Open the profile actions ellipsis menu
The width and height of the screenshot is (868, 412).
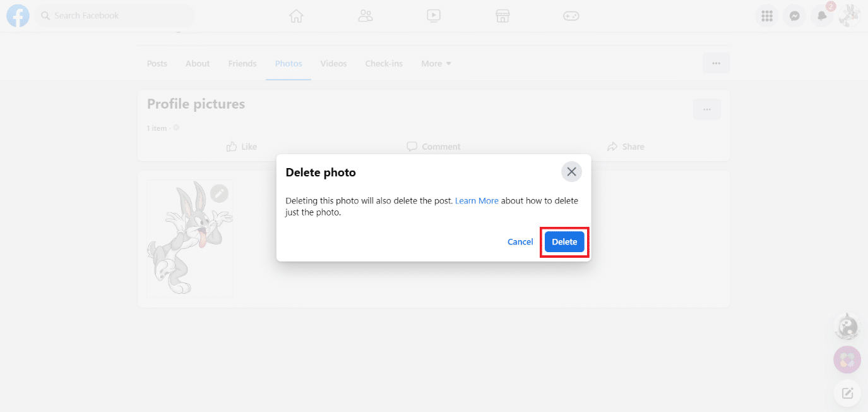(716, 63)
